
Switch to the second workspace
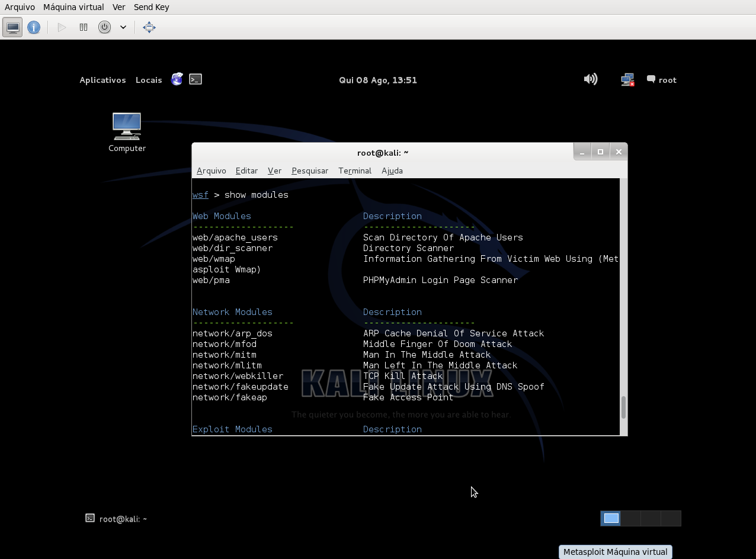tap(631, 518)
